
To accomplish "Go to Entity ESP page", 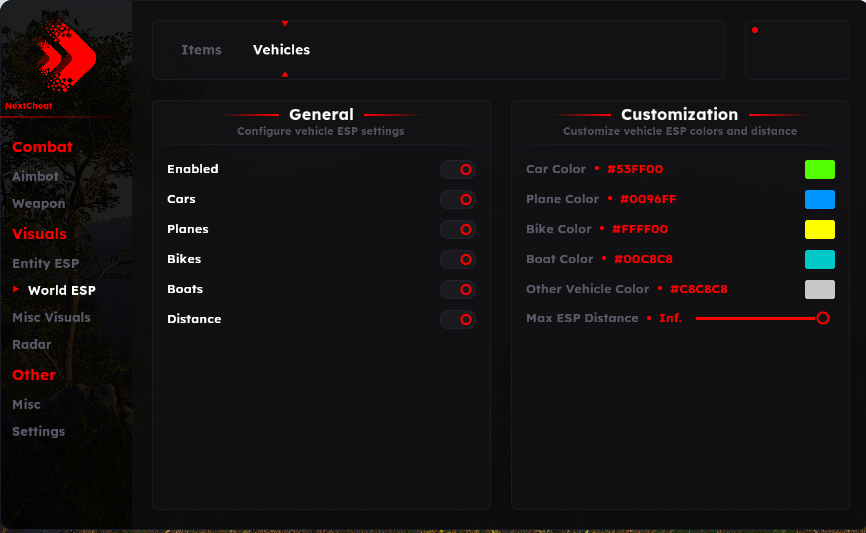I will (46, 263).
